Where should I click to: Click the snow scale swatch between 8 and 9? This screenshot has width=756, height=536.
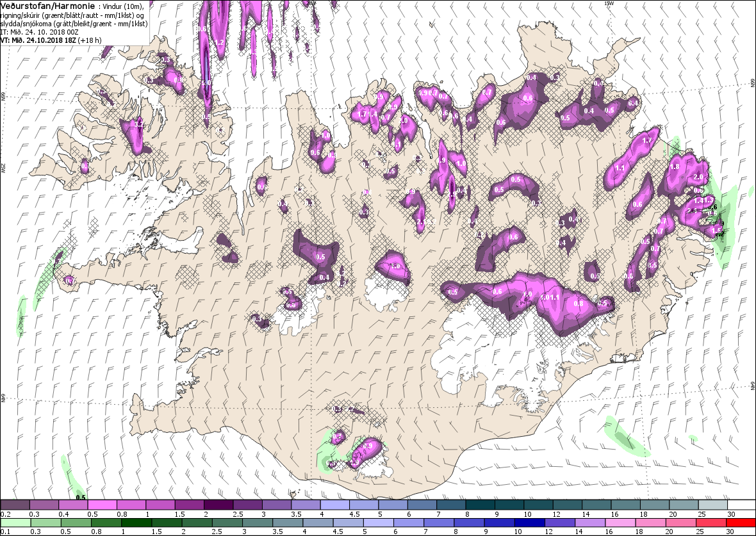[x=480, y=505]
